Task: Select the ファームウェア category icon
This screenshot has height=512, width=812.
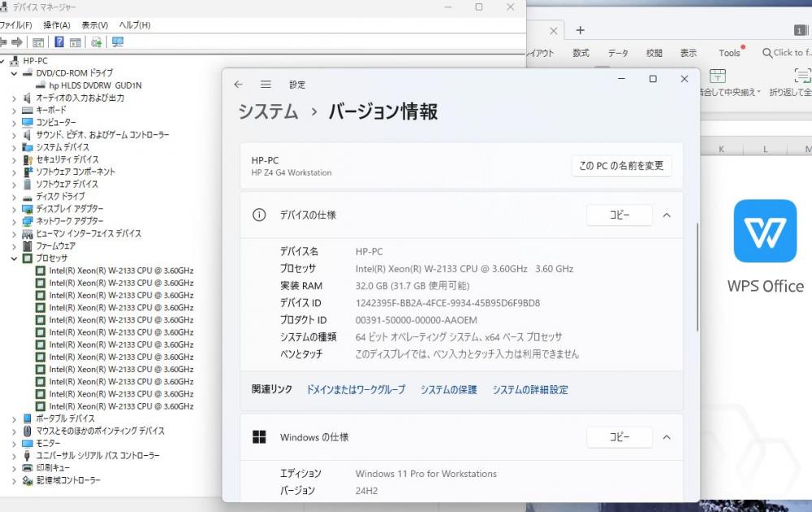Action: point(28,245)
